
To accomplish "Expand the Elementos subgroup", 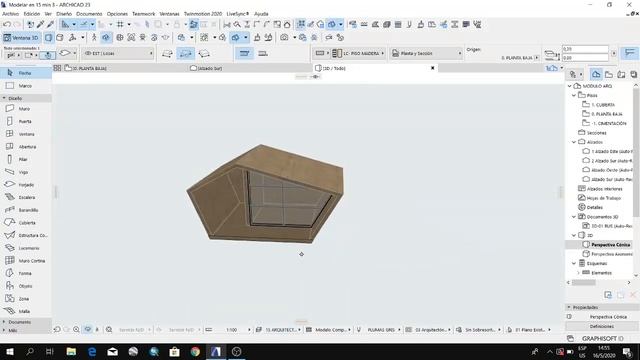I will [578, 273].
